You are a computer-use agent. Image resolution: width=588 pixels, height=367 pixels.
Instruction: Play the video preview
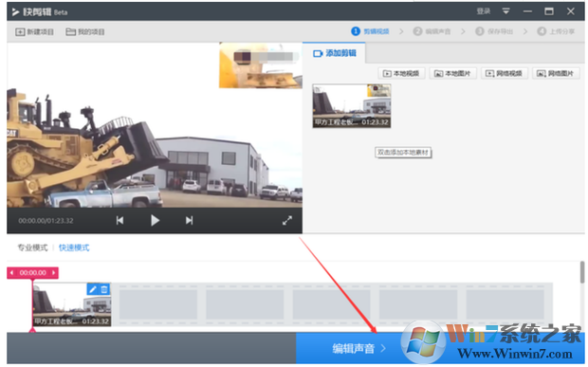click(155, 220)
